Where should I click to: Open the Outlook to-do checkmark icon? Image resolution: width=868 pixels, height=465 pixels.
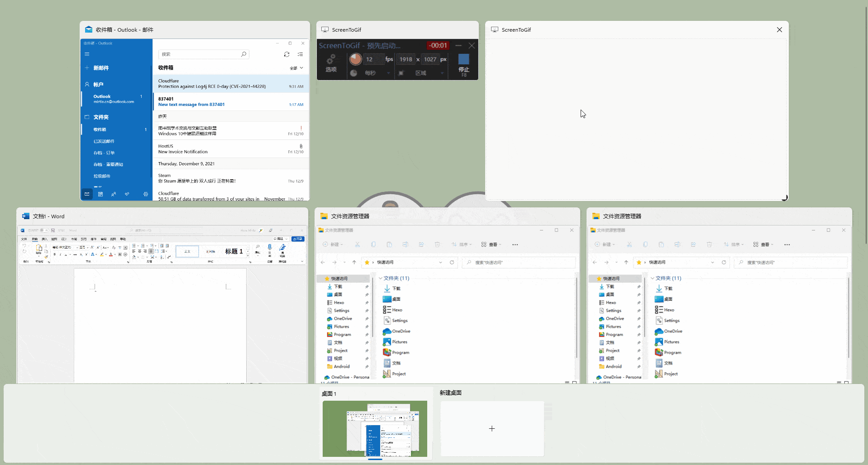pyautogui.click(x=127, y=194)
